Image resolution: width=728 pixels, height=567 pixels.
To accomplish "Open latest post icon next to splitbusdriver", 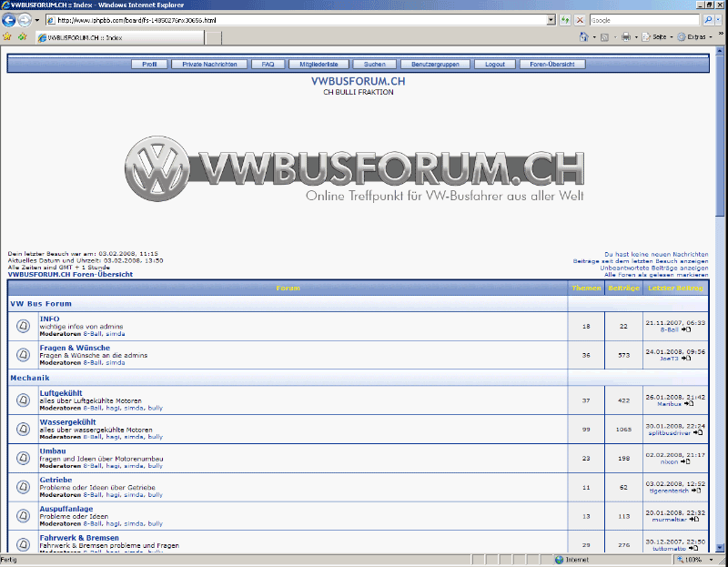I will (697, 433).
